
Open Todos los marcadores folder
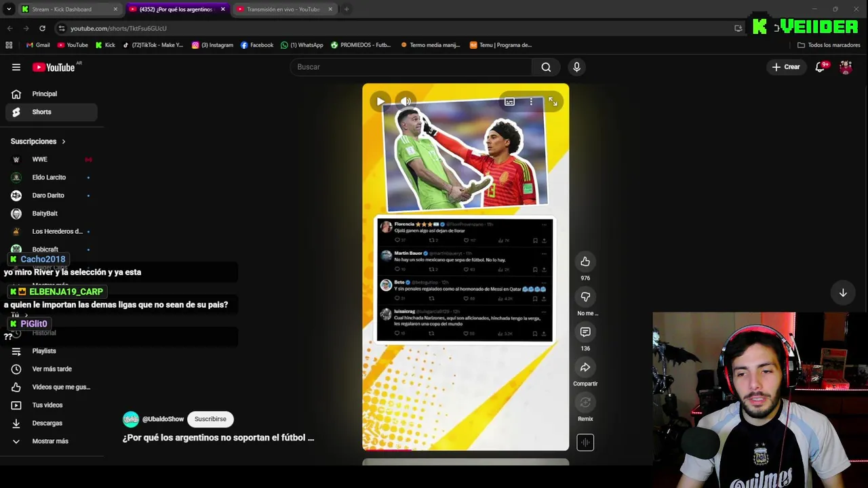click(x=829, y=45)
